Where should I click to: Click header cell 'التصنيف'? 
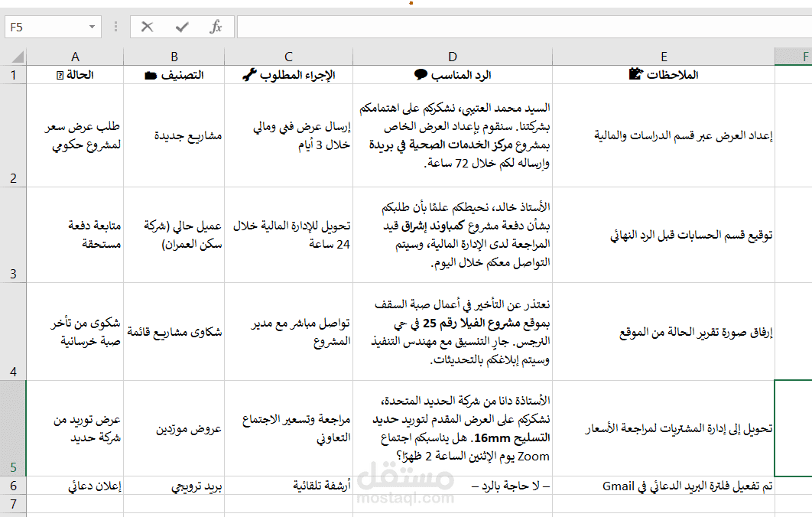174,75
